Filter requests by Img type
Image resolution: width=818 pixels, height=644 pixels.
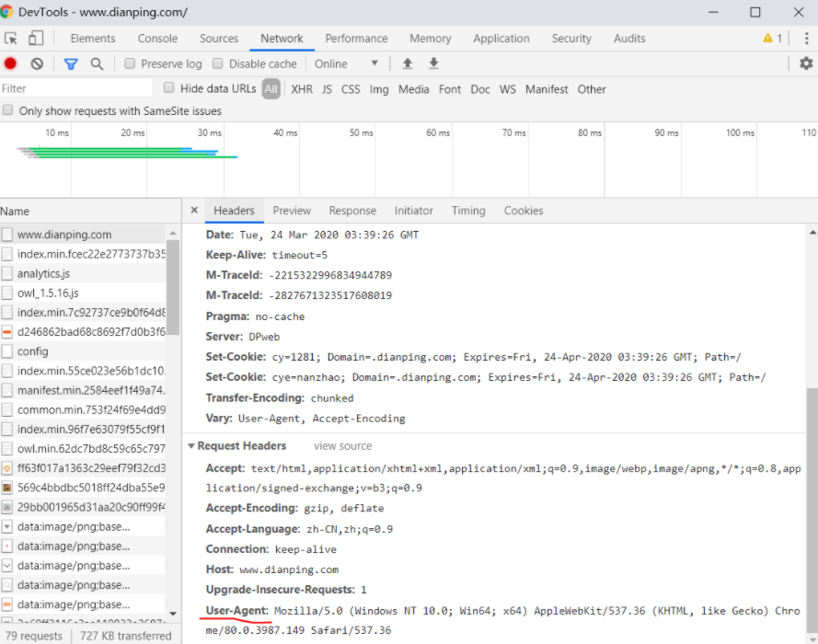379,89
